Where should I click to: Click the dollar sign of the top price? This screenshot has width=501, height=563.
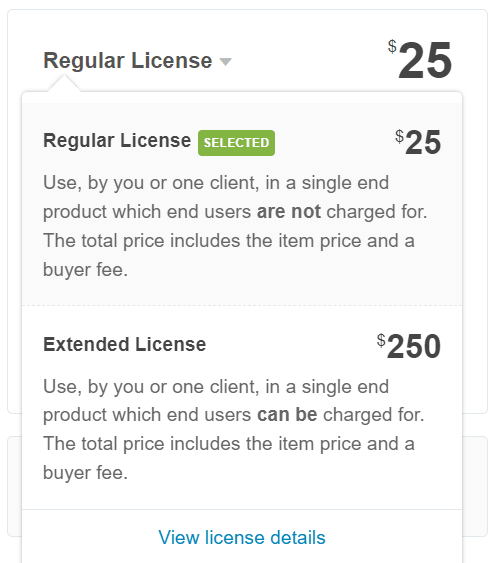tap(392, 46)
